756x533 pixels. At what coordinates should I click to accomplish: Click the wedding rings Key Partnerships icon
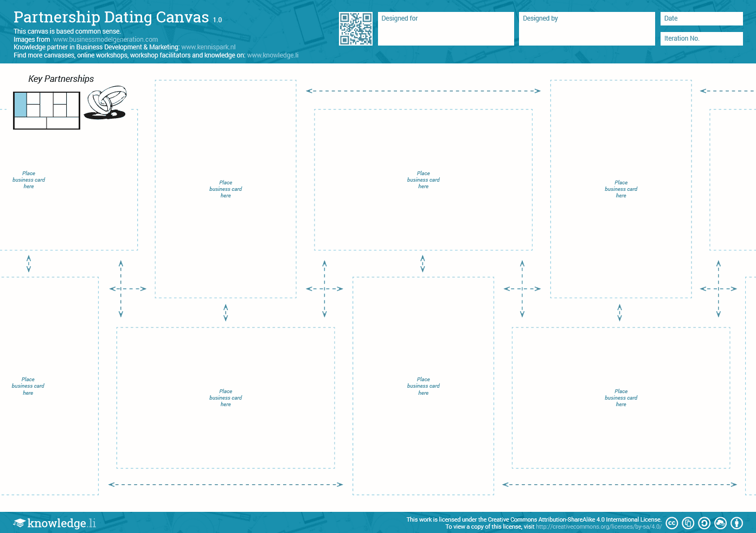click(106, 102)
